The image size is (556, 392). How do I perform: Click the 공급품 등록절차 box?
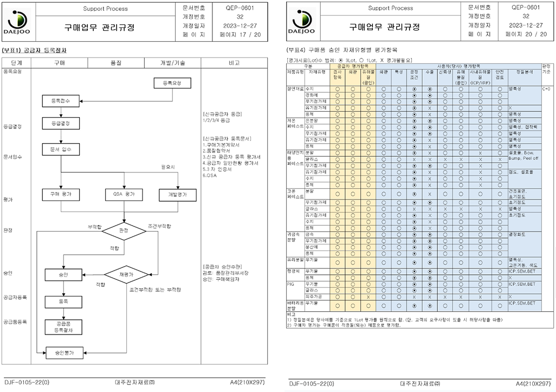pos(60,326)
